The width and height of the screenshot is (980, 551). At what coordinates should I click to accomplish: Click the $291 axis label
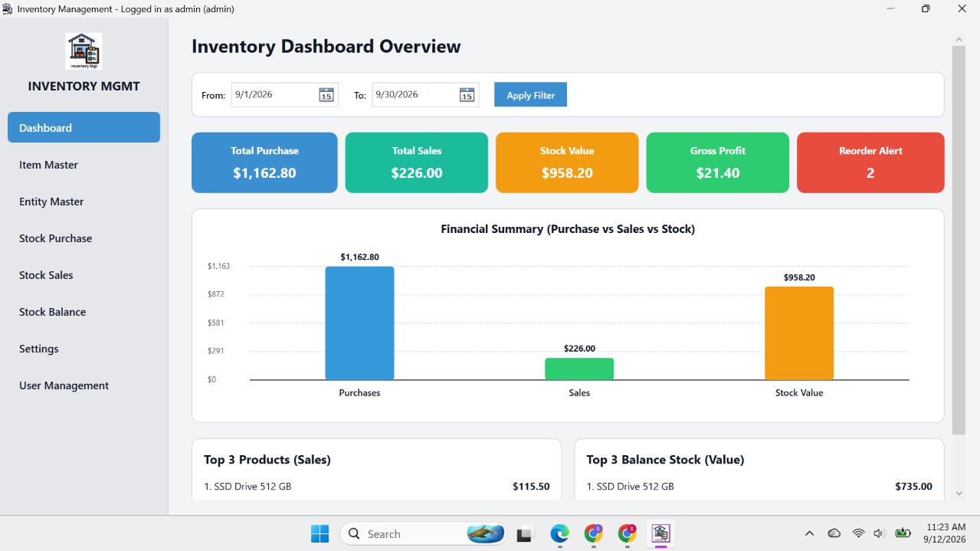[x=216, y=351]
